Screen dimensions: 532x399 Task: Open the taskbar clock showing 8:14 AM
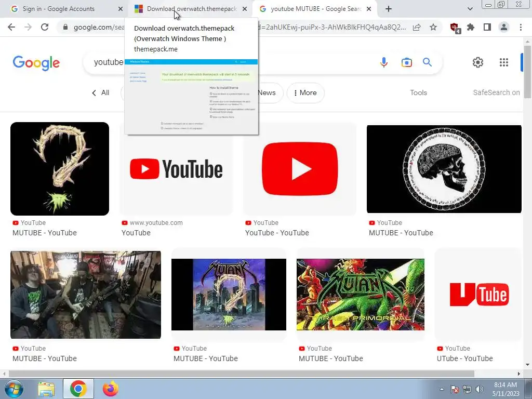pos(506,389)
